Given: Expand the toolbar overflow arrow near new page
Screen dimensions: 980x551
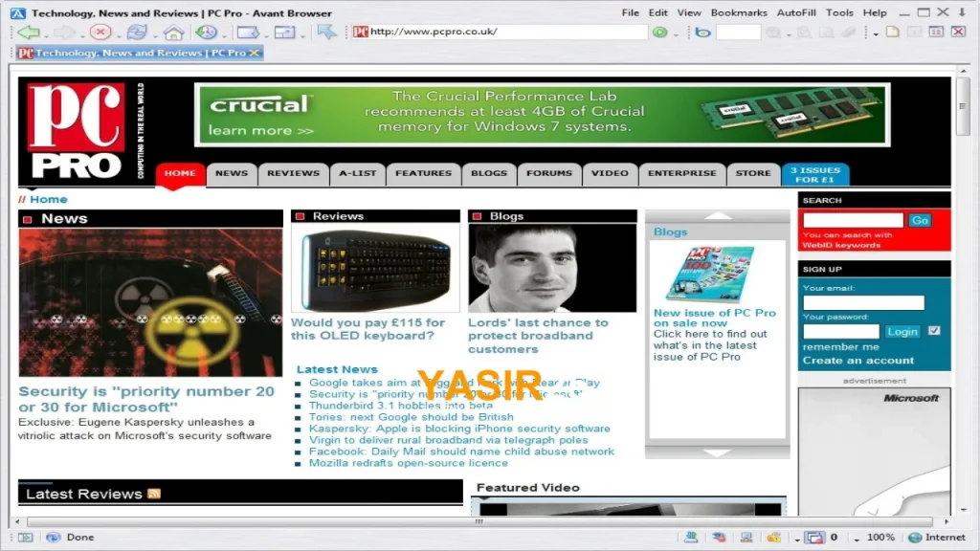Looking at the screenshot, I should pos(876,35).
